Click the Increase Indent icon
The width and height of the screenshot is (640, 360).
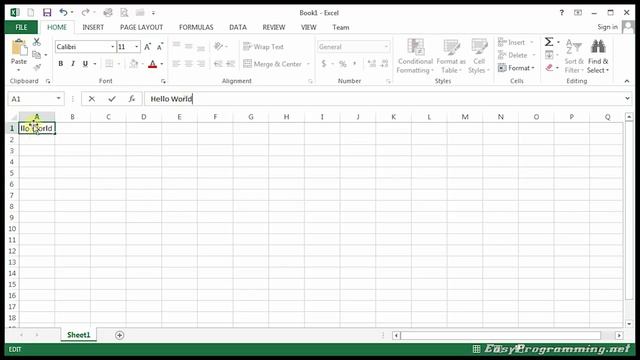pyautogui.click(x=231, y=64)
